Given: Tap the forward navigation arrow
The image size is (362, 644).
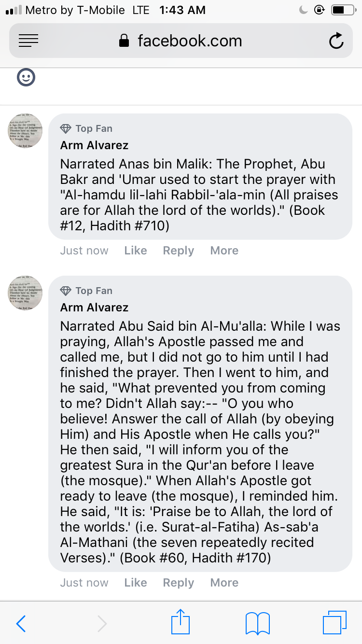Looking at the screenshot, I should coord(102,624).
